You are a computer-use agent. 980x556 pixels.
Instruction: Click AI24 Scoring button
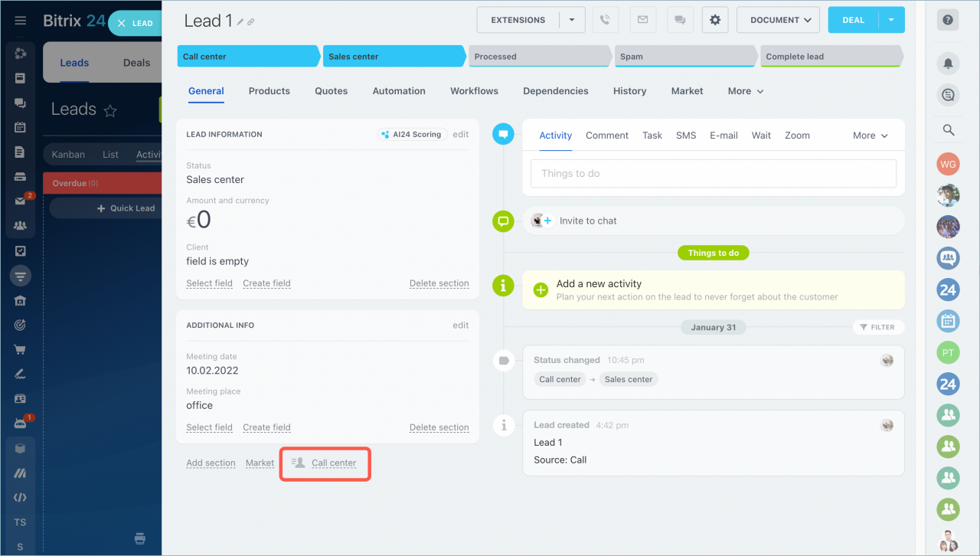point(413,134)
